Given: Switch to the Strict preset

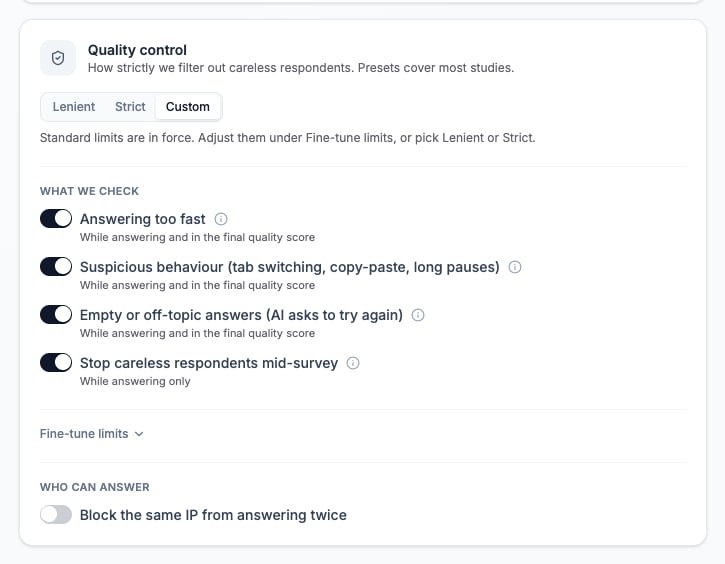Looking at the screenshot, I should coord(130,107).
